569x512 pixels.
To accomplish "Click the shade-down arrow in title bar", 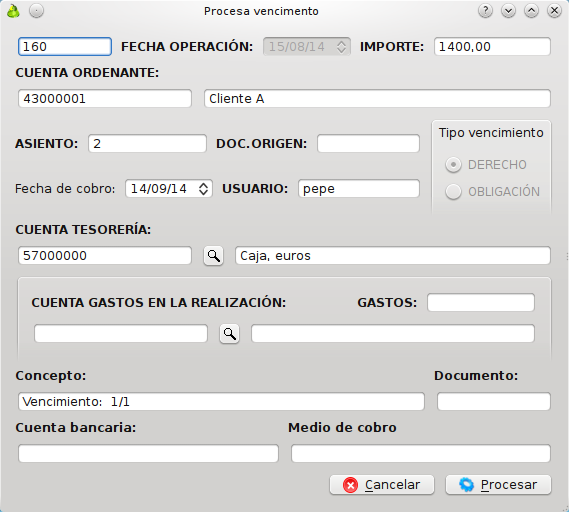I will click(508, 11).
